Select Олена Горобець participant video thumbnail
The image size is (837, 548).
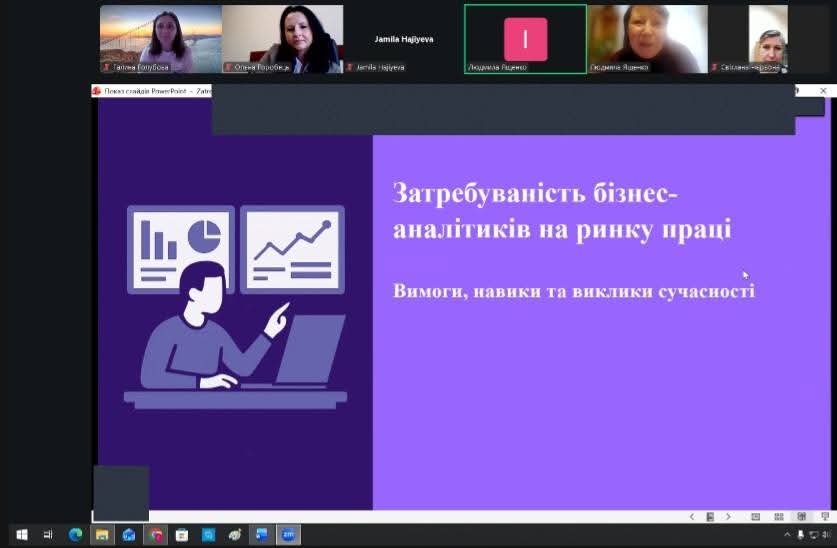[282, 39]
